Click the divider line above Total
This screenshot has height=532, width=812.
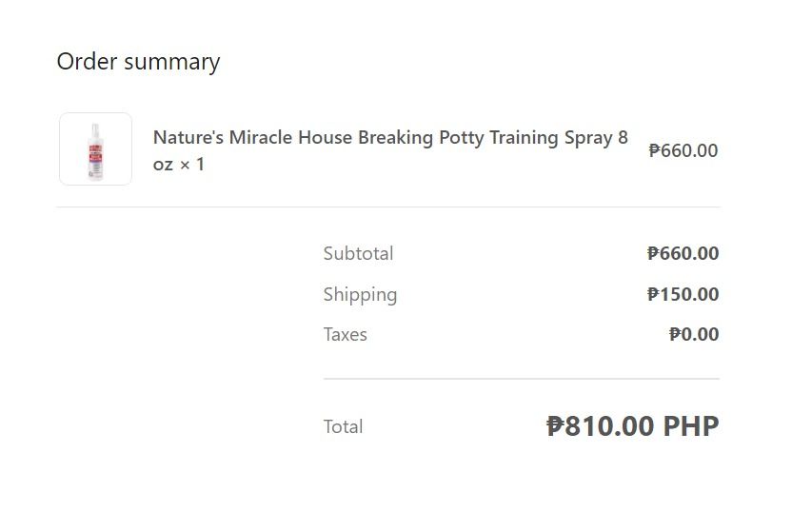(x=521, y=379)
